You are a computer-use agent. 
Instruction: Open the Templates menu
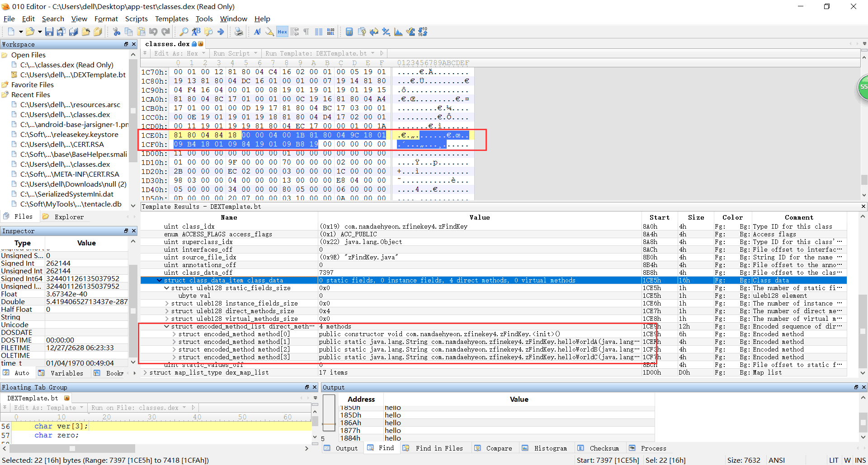click(171, 19)
